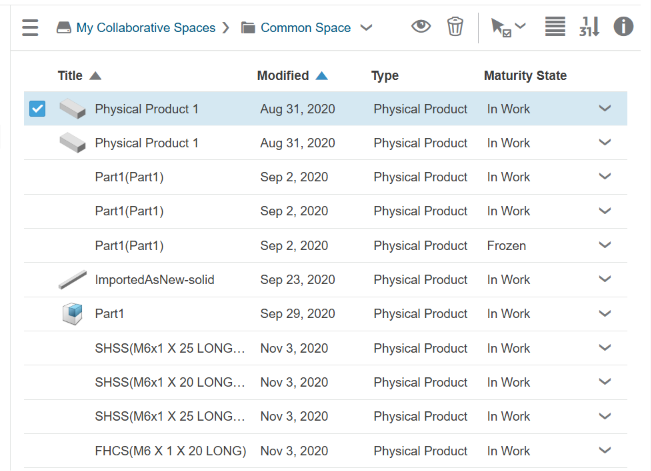Click the trash delete icon
The image size is (651, 471).
pyautogui.click(x=455, y=27)
